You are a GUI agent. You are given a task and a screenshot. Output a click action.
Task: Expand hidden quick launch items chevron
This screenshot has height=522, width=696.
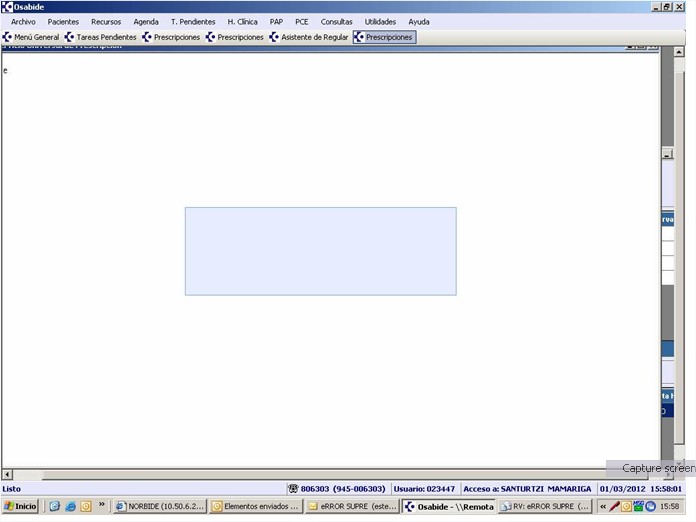[102, 505]
